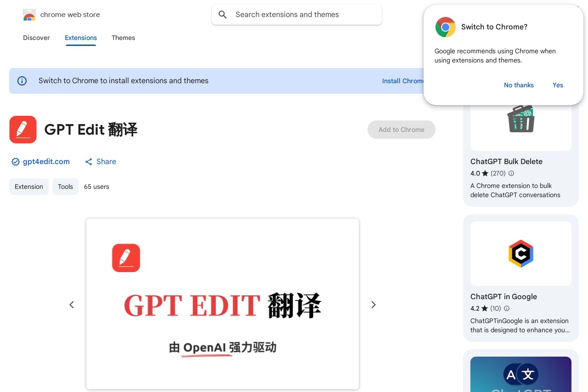The width and height of the screenshot is (588, 392).
Task: Click the bulk delete ChatGPT conversations description
Action: tap(515, 190)
